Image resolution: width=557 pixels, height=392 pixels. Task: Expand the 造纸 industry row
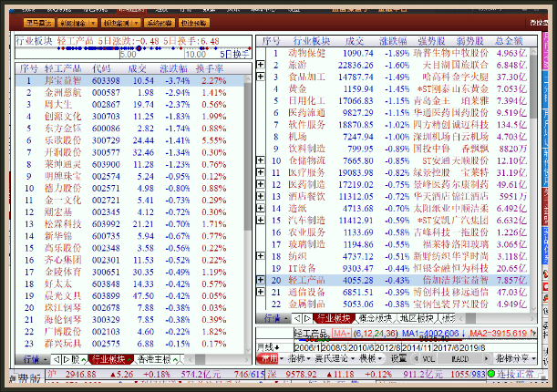[261, 208]
